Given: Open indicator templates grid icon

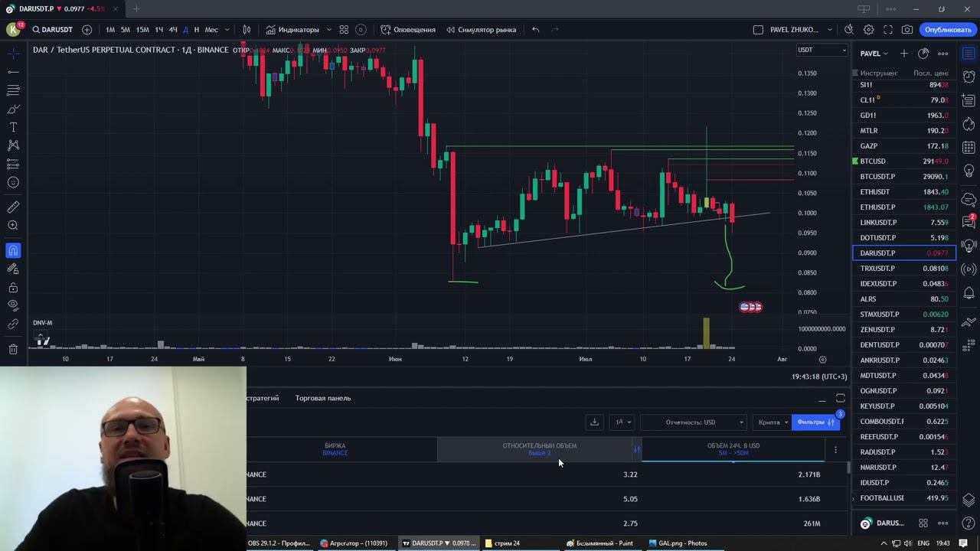Looking at the screenshot, I should pyautogui.click(x=344, y=30).
